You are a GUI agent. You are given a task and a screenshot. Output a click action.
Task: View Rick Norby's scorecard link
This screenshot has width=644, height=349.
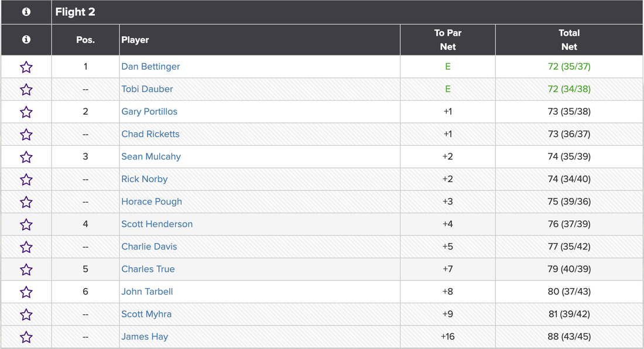[145, 179]
